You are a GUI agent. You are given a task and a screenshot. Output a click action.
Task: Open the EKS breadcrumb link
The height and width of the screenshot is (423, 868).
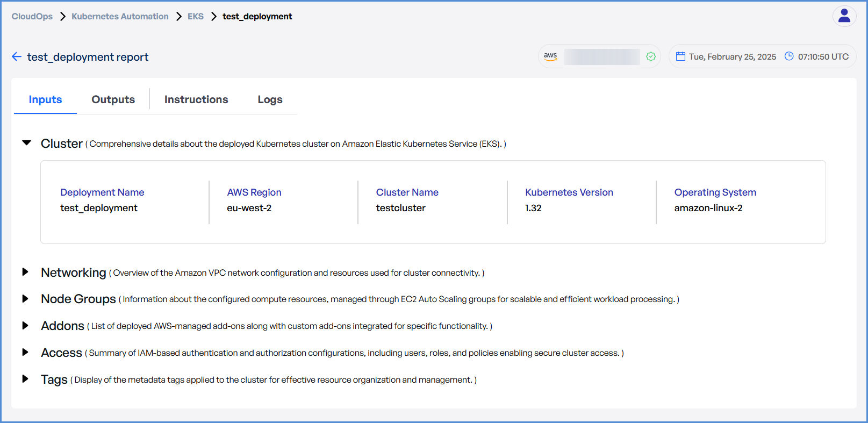pyautogui.click(x=196, y=17)
